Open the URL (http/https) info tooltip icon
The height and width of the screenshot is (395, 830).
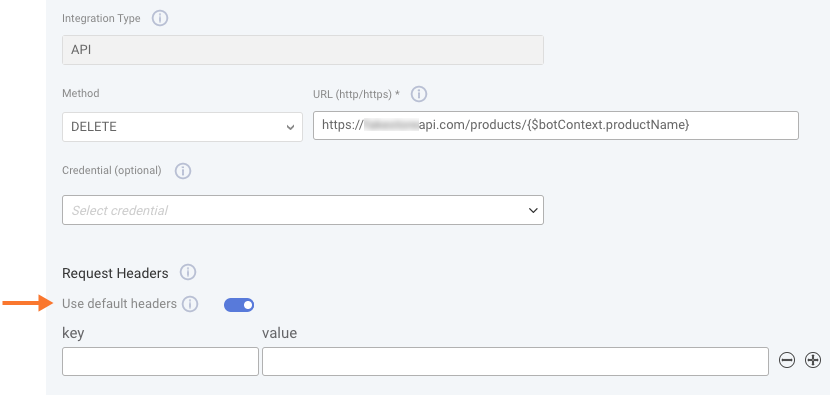click(x=419, y=94)
